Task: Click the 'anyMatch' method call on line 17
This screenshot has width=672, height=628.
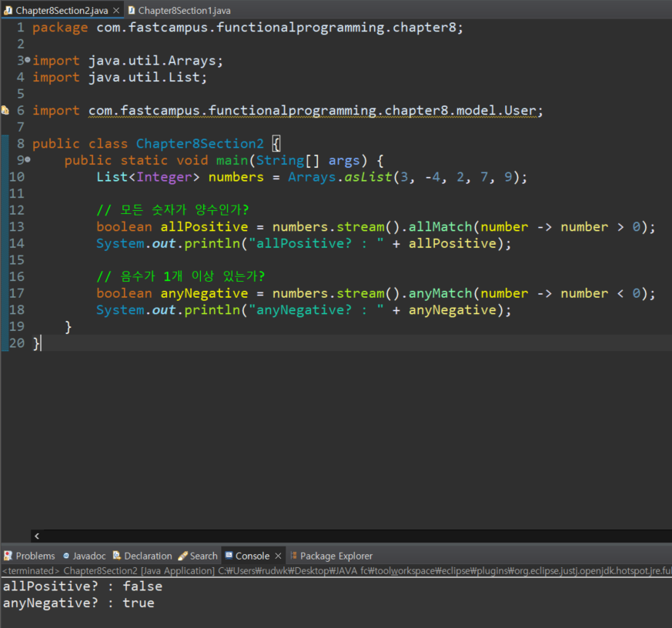Action: click(x=440, y=293)
